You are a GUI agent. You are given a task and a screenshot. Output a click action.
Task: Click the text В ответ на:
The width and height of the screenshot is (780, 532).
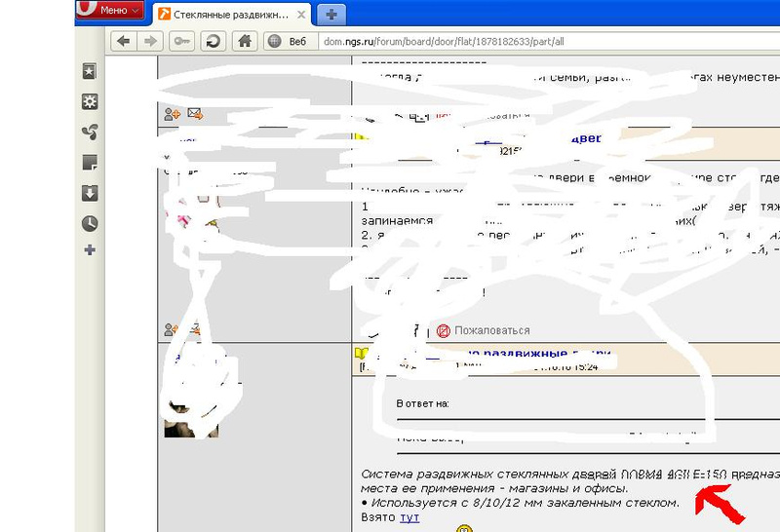[x=422, y=403]
